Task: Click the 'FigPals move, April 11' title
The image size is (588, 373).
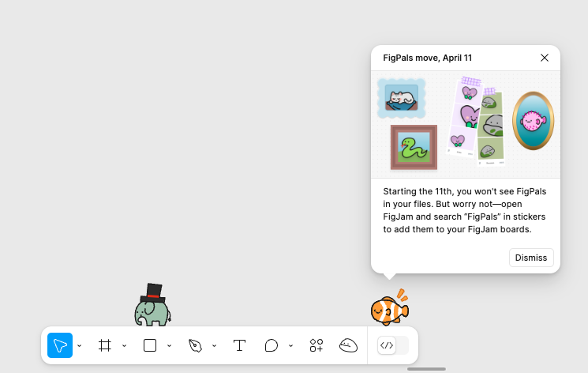Action: [x=427, y=58]
